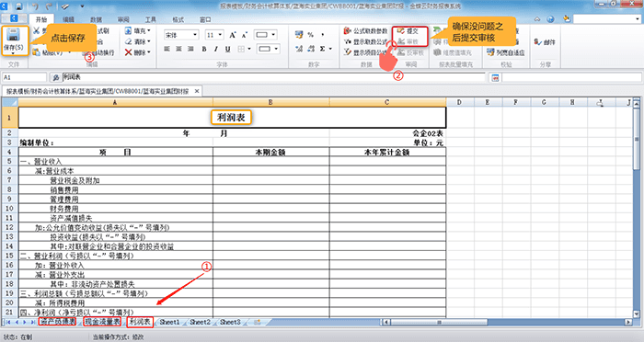Switch to Sheet3 tab

tap(230, 323)
